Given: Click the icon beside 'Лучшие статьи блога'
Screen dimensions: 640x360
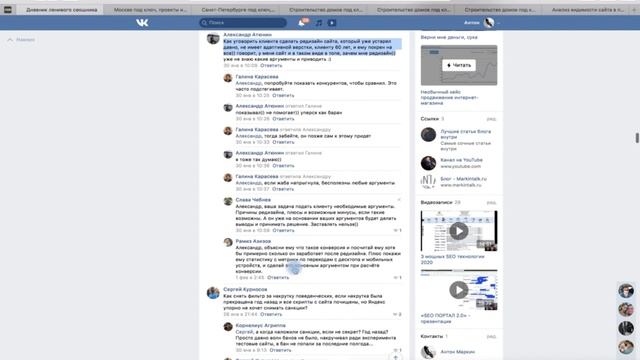Looking at the screenshot, I should click(428, 135).
